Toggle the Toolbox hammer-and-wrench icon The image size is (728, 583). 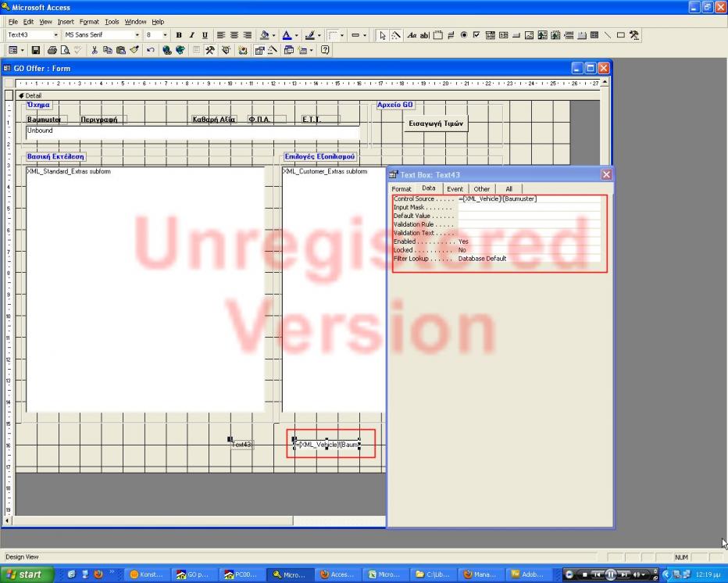click(210, 50)
